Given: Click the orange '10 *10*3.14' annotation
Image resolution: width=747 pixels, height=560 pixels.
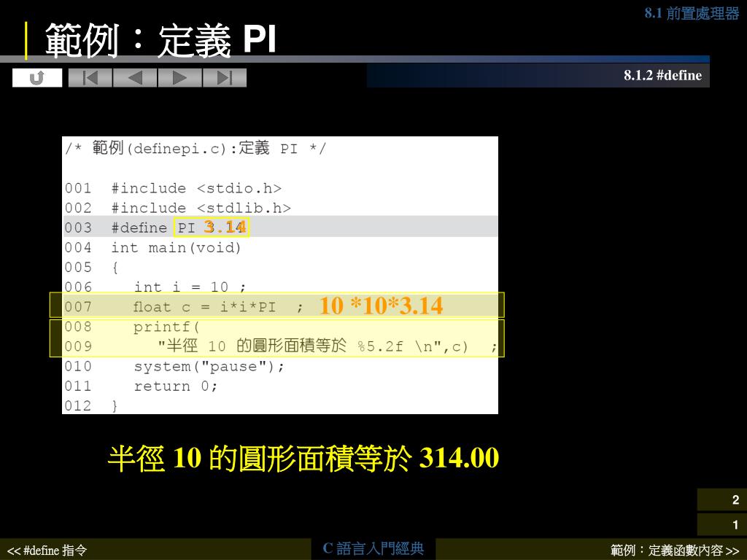Looking at the screenshot, I should [381, 306].
